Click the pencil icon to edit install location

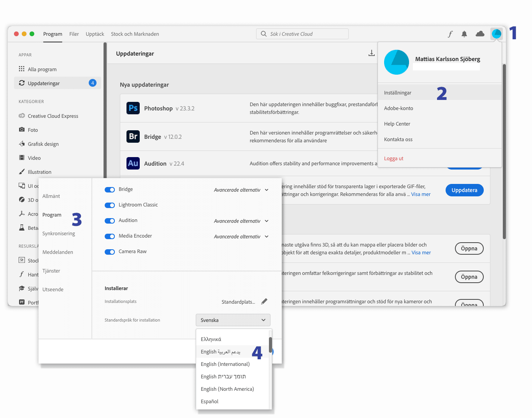pyautogui.click(x=264, y=301)
